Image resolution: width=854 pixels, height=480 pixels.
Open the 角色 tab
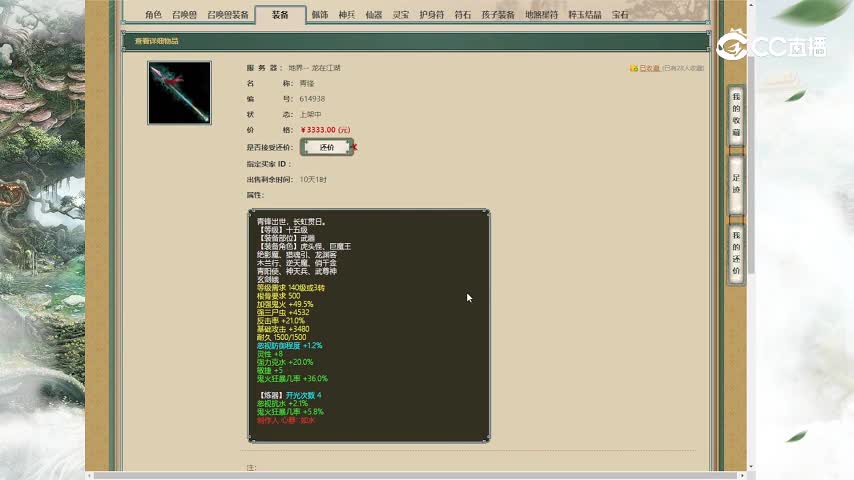tap(153, 15)
